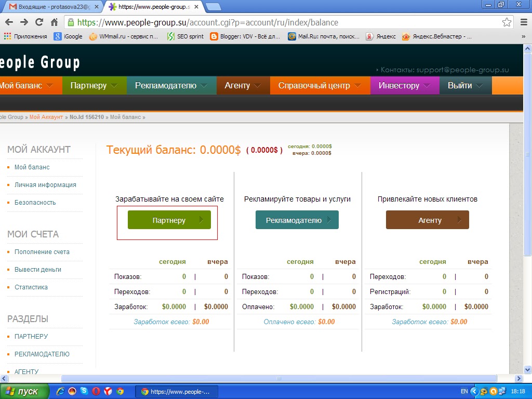The image size is (532, 399).
Task: Click the browser Back arrow
Action: [x=9, y=22]
